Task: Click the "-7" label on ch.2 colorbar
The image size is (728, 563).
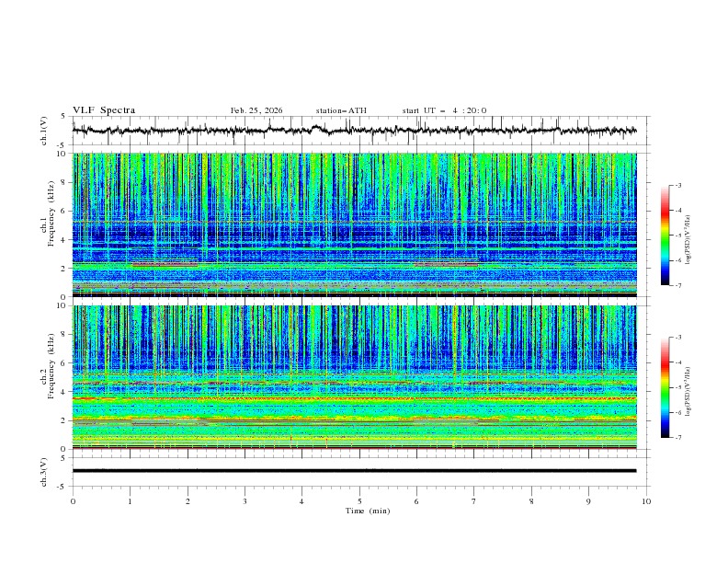Action: click(677, 437)
